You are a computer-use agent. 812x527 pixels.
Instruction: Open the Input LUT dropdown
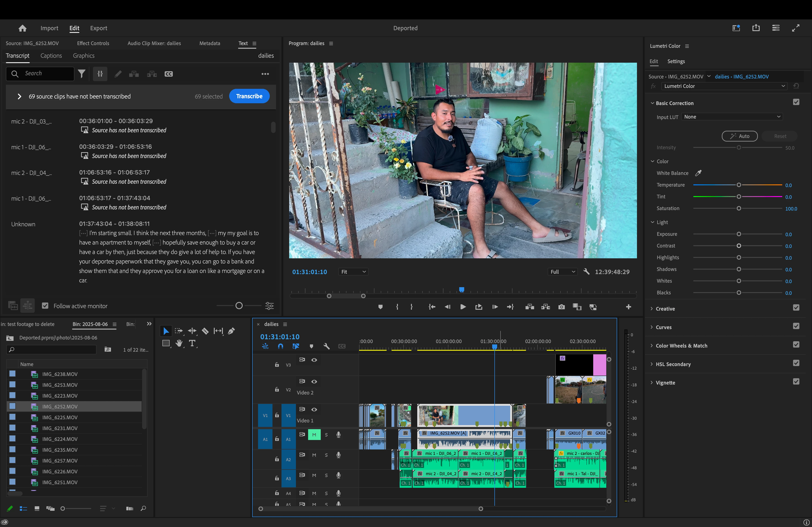click(732, 117)
